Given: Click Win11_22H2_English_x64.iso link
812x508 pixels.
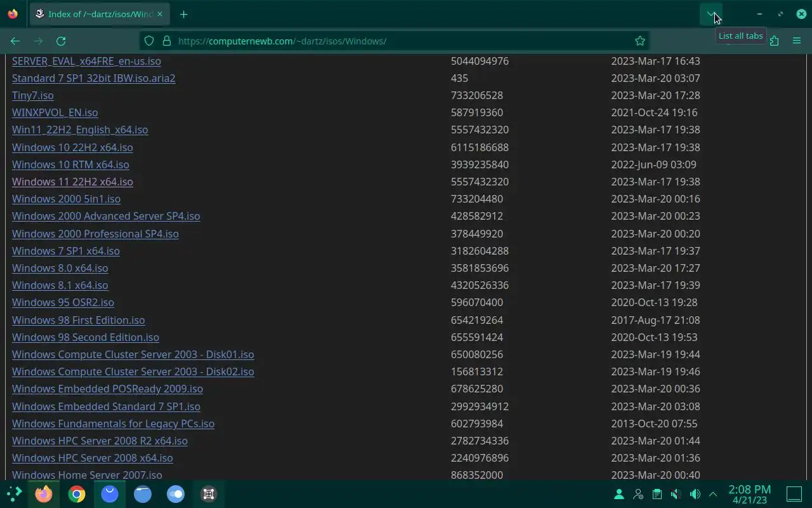Looking at the screenshot, I should coord(80,130).
